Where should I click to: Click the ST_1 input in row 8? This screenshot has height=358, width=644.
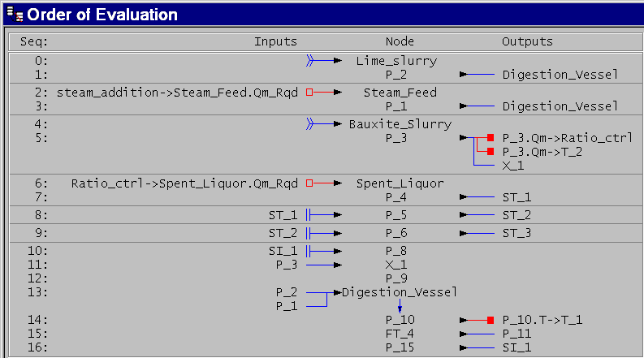pyautogui.click(x=283, y=215)
